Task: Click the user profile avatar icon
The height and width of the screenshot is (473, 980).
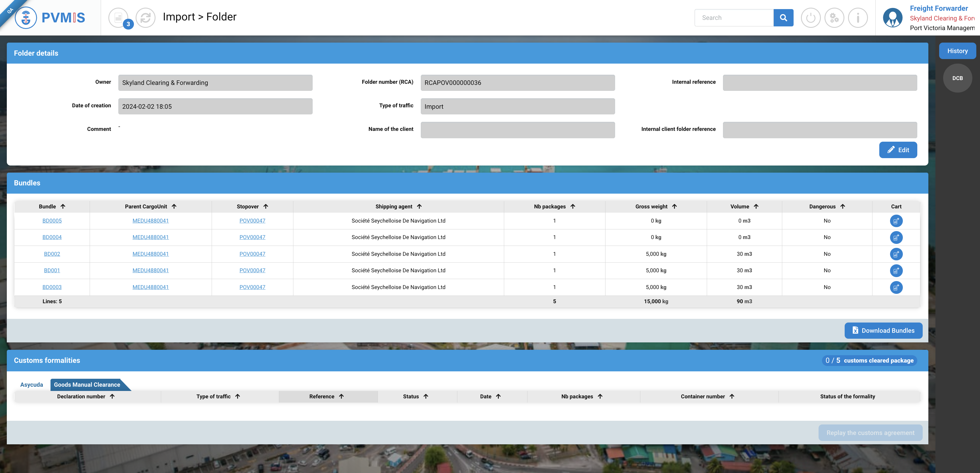Action: click(893, 18)
